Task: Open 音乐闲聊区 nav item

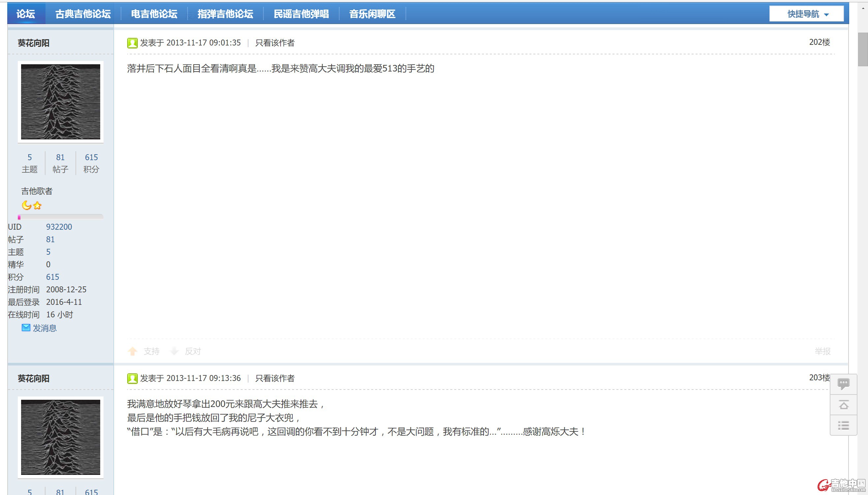Action: [x=372, y=14]
